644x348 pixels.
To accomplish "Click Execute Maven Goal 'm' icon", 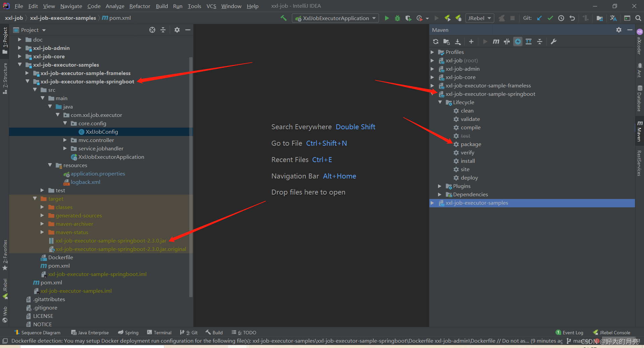I will coord(496,42).
